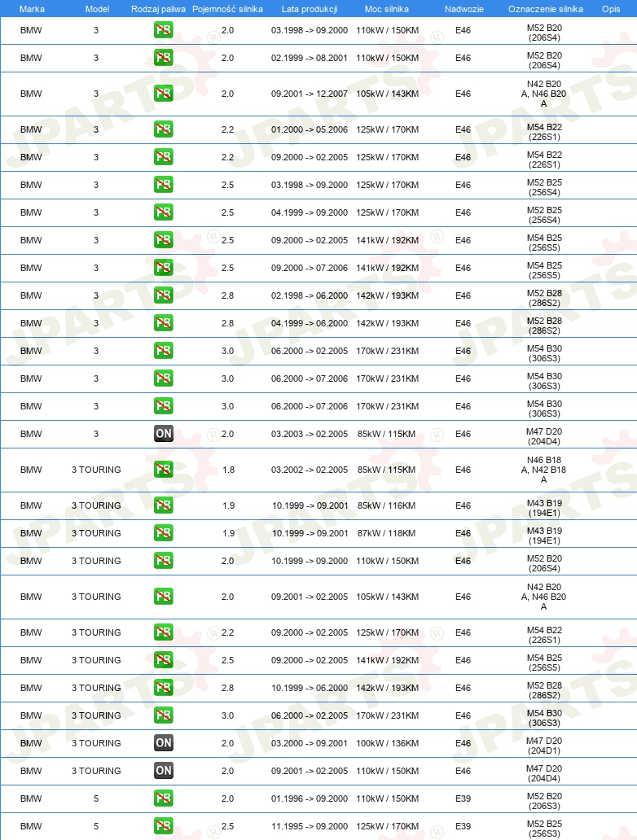Click the ON diesel icon for M47 D20 204D4 BMW 3 row
Viewport: 637px width, 840px height.
pyautogui.click(x=164, y=433)
